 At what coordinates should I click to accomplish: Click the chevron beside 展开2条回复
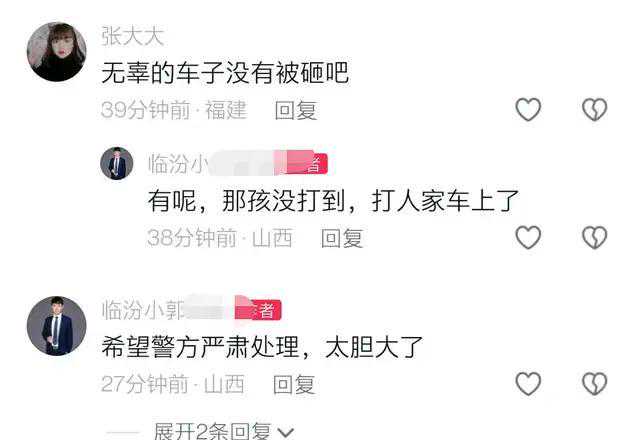[285, 432]
